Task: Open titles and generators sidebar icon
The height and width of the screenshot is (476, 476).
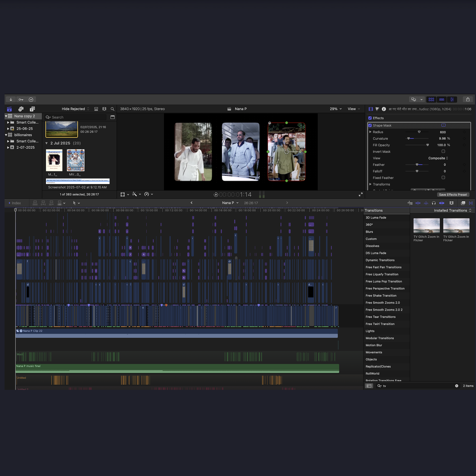Action: 32,109
